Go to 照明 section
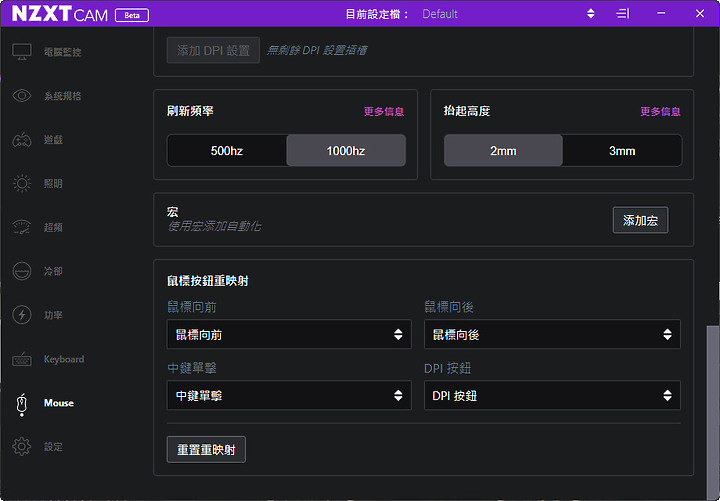The width and height of the screenshot is (720, 501). 53,184
